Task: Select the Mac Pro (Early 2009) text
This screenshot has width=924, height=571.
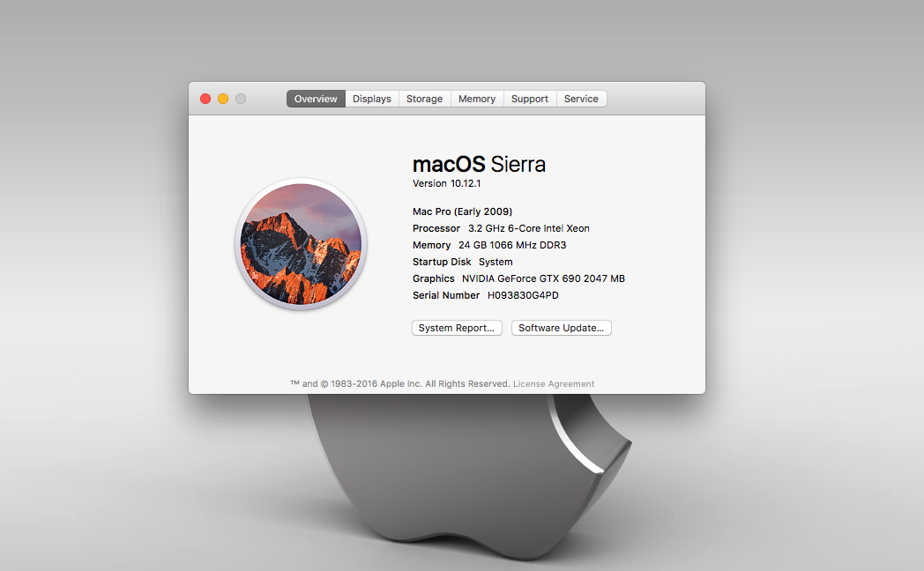Action: pyautogui.click(x=463, y=211)
